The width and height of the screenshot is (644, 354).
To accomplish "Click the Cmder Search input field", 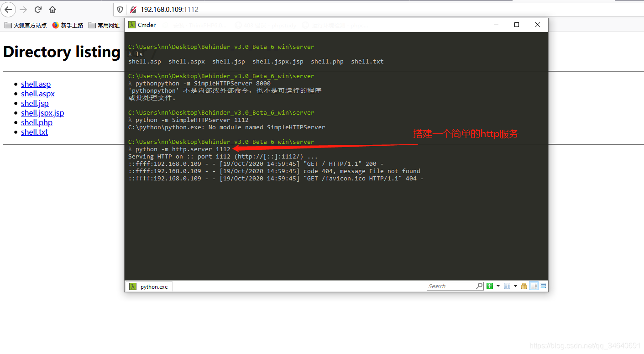I will pyautogui.click(x=451, y=286).
